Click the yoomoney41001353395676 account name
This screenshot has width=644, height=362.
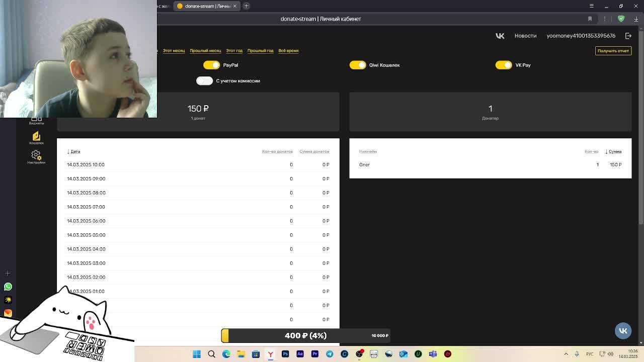click(x=581, y=36)
